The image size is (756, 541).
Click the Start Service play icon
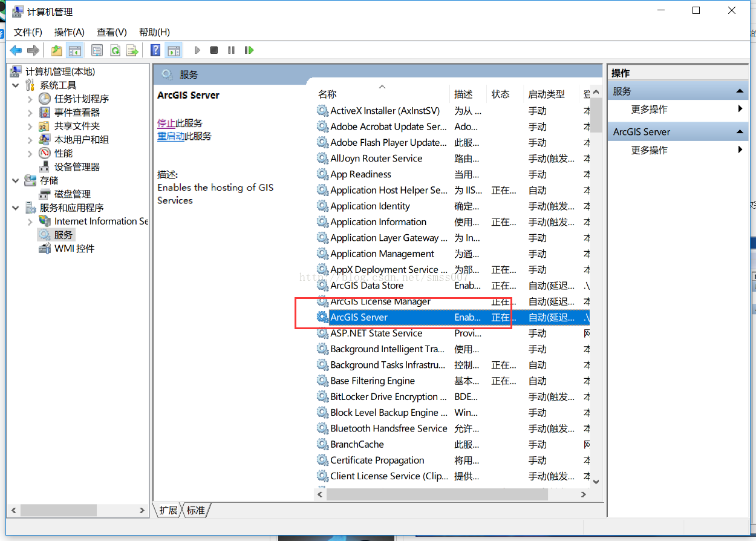(x=197, y=50)
